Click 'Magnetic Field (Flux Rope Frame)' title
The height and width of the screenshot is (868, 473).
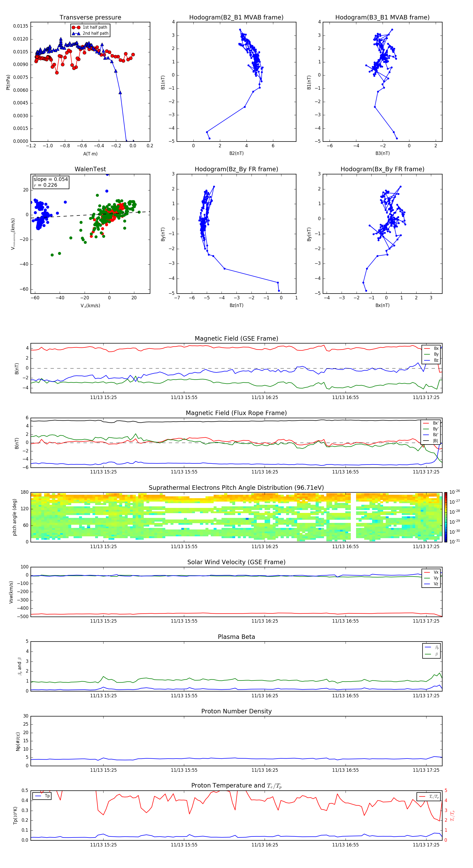click(236, 413)
